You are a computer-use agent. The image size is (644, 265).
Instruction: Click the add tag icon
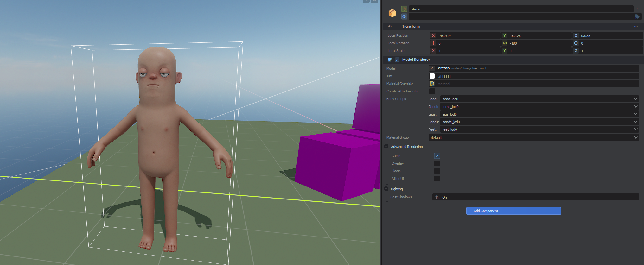(637, 16)
